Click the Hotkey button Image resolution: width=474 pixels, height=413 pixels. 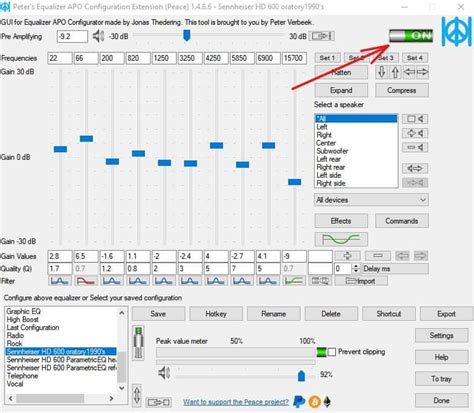[216, 314]
